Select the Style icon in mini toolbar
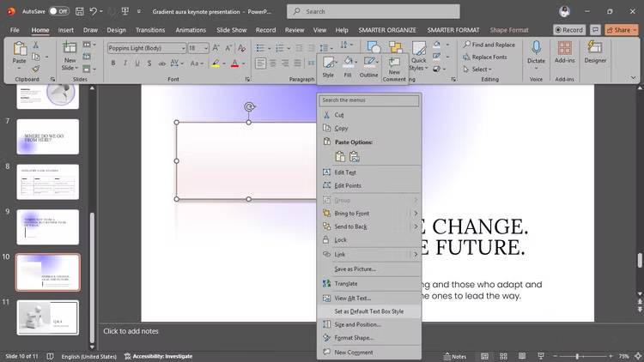 328,65
